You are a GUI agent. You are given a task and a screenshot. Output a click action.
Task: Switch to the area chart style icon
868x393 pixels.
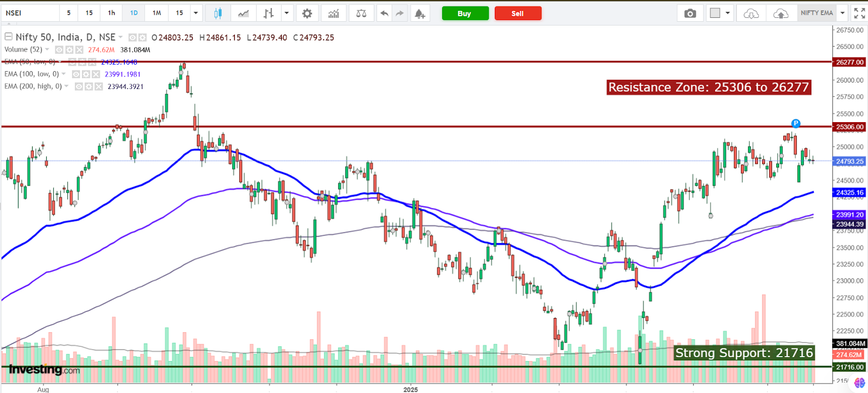[x=244, y=14]
